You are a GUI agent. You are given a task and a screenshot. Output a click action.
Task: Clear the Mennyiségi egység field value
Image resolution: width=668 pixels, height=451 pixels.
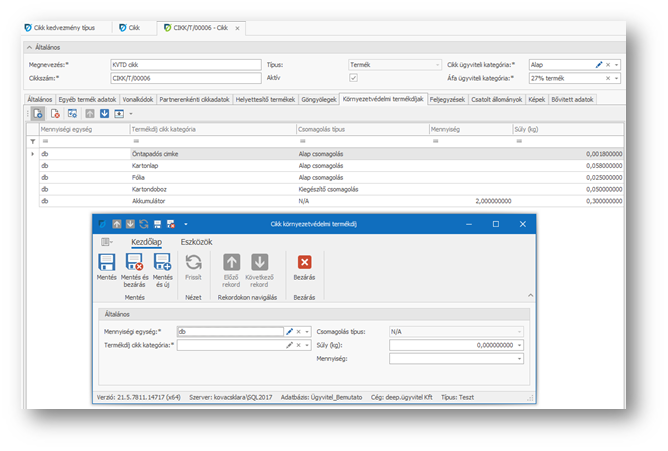click(x=298, y=331)
